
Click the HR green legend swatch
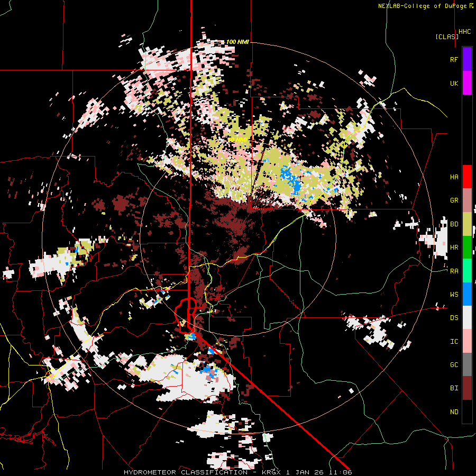pos(467,248)
